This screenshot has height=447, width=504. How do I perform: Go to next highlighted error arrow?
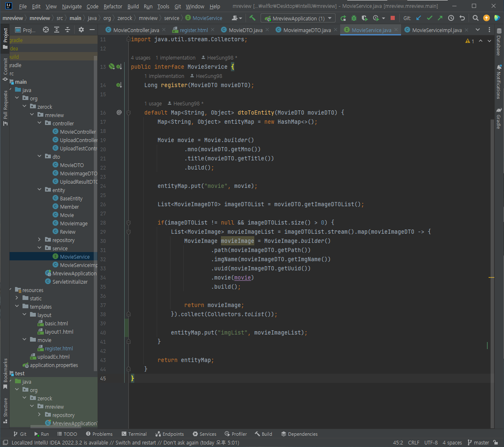pyautogui.click(x=490, y=41)
